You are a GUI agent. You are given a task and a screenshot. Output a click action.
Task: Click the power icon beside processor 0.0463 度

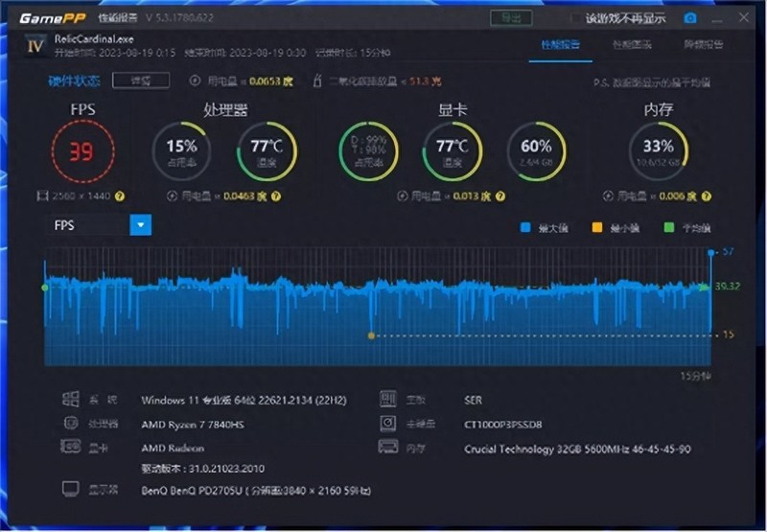[x=172, y=197]
